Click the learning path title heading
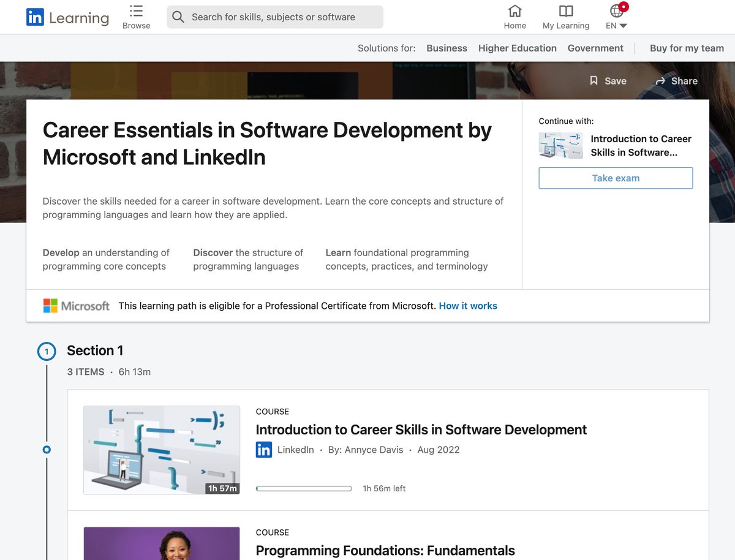Screen dimensions: 735x560 pos(267,143)
